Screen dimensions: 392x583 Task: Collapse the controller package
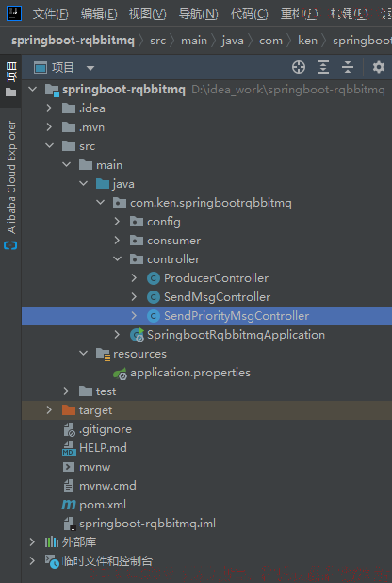[117, 259]
